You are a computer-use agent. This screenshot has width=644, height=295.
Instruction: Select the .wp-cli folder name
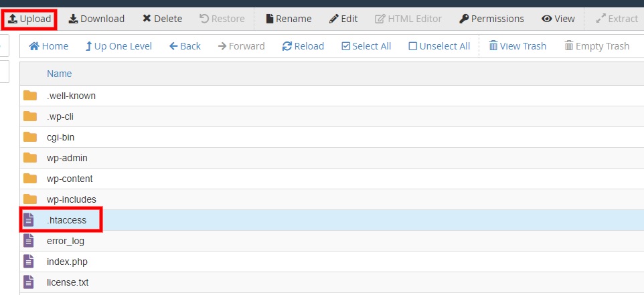point(60,117)
